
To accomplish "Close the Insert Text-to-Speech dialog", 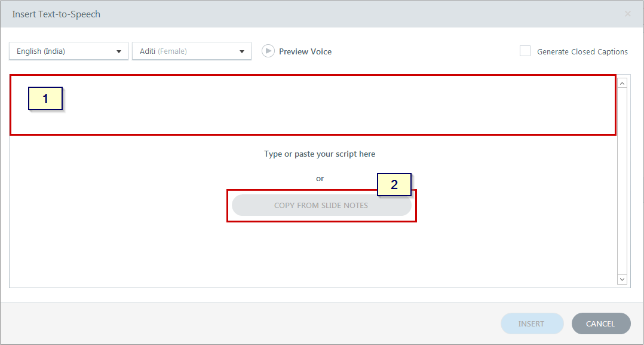I will click(x=627, y=14).
